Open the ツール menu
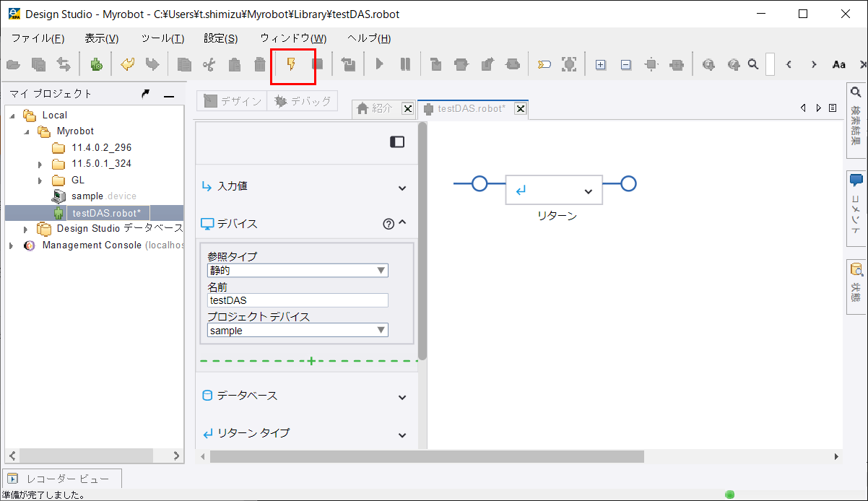This screenshot has width=868, height=501. tap(162, 38)
